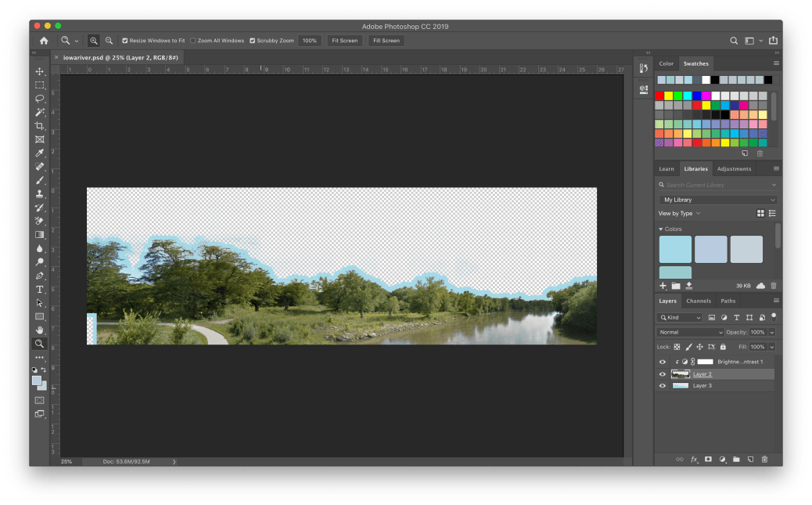Switch to the Channels tab
Screen dimensions: 812x505
698,301
